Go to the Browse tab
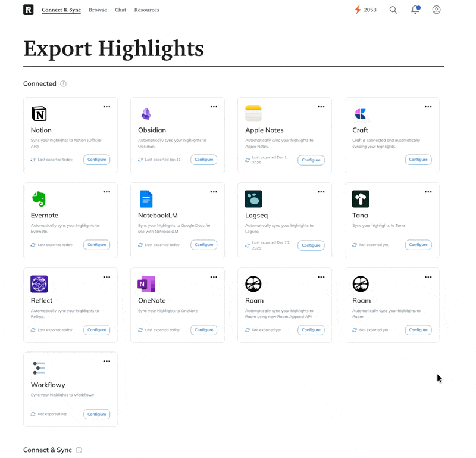 (98, 10)
